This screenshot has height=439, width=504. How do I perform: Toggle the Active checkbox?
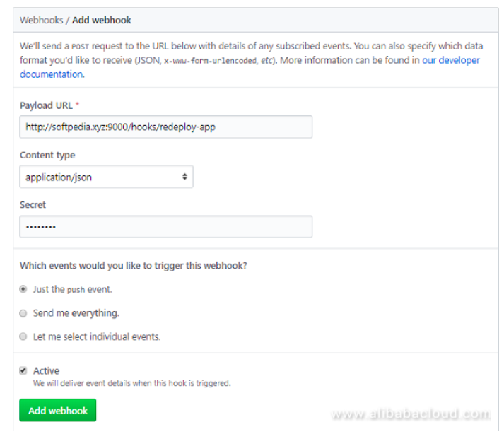(x=24, y=370)
